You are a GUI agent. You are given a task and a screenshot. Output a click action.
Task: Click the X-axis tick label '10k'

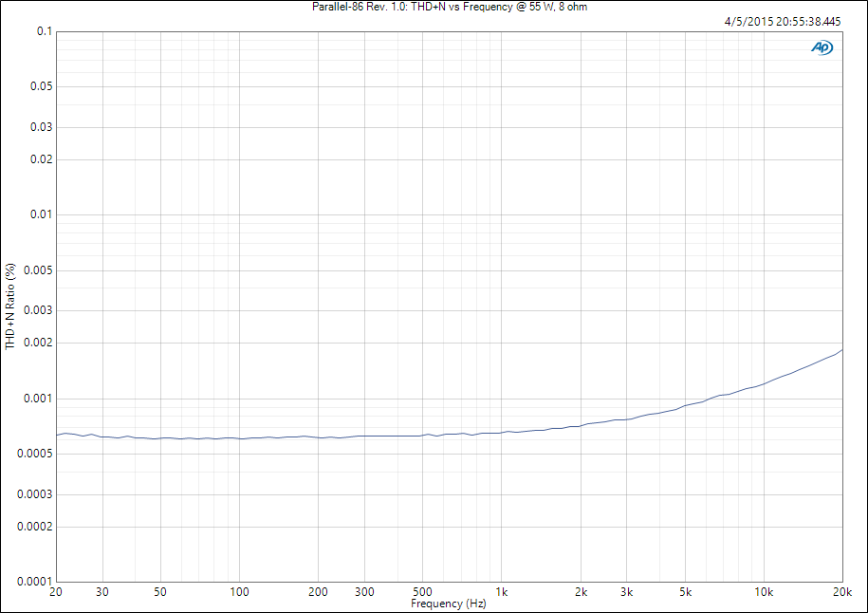pos(764,592)
